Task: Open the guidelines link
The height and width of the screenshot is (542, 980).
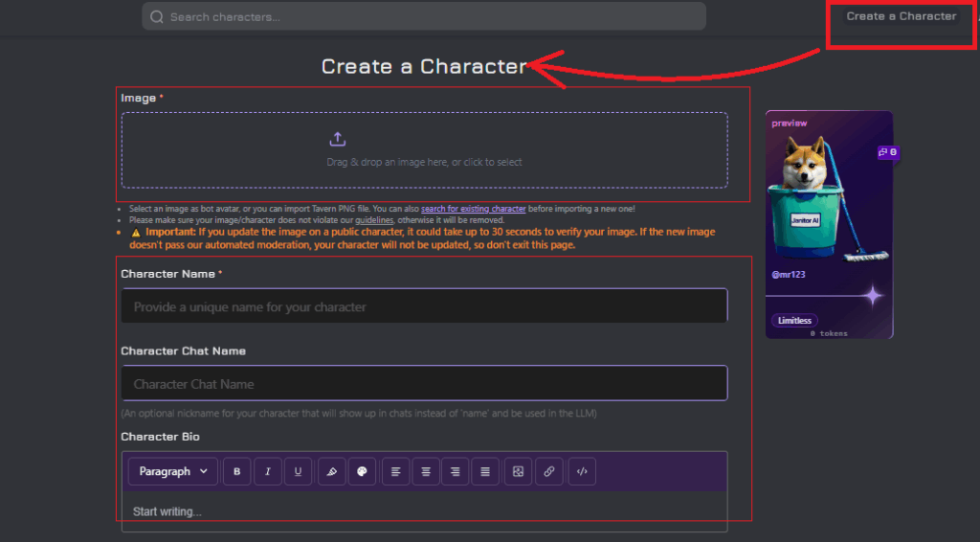Action: 374,220
